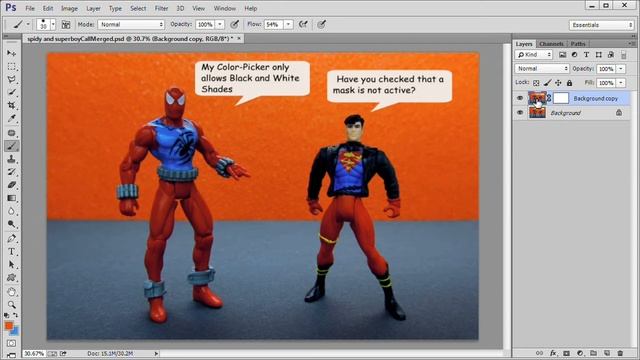Select the Type tool
The height and width of the screenshot is (360, 640).
[11, 251]
